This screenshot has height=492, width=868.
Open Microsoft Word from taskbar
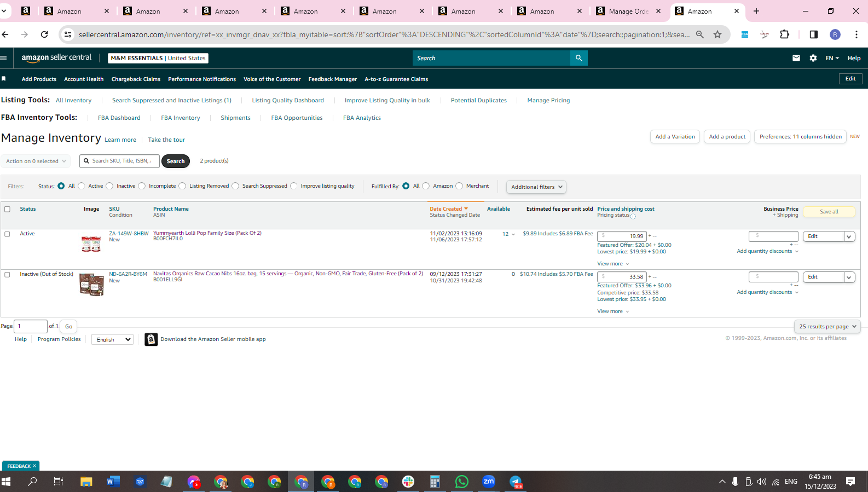(113, 482)
